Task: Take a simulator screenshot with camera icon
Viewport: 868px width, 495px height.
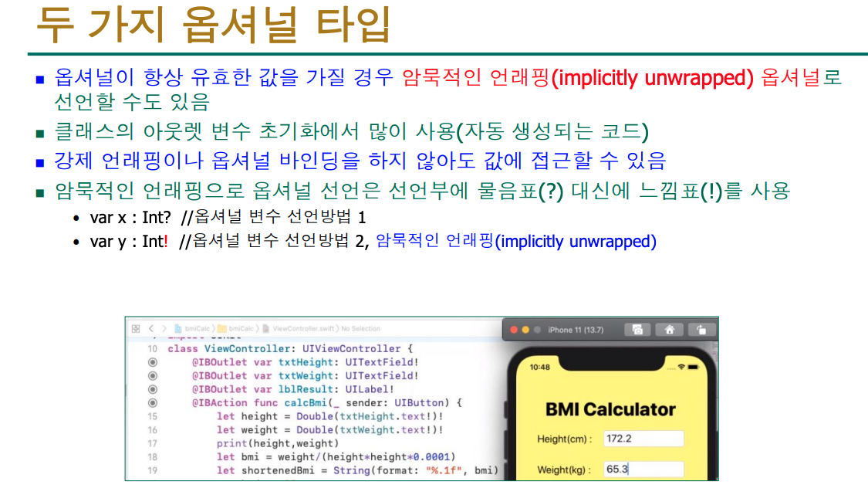Action: click(x=637, y=330)
